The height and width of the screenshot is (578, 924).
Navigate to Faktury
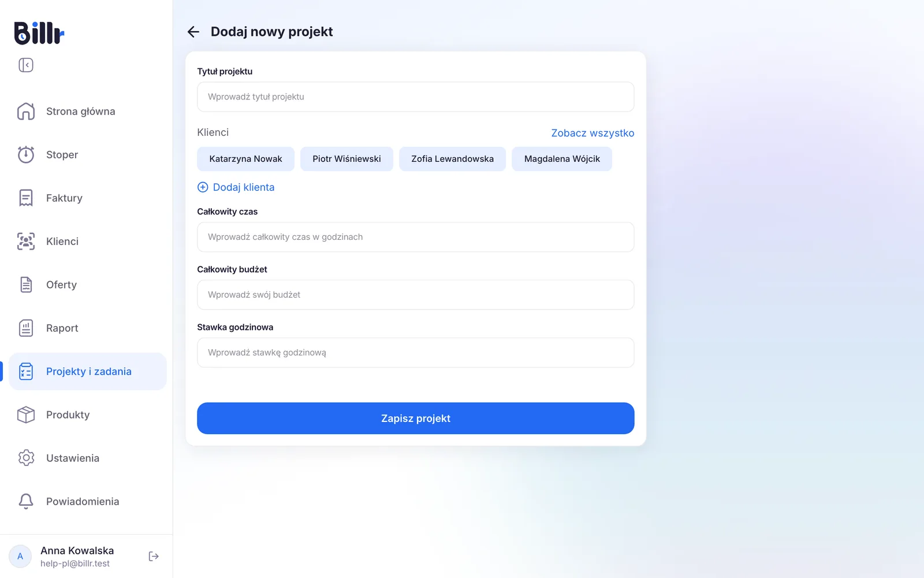tap(87, 198)
